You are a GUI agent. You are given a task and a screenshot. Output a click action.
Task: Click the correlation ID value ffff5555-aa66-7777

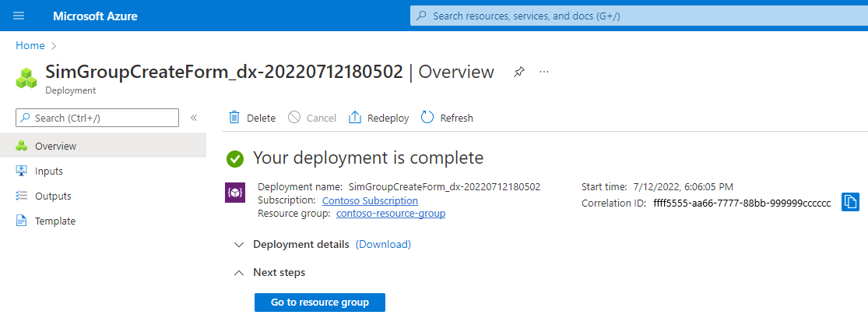point(741,203)
